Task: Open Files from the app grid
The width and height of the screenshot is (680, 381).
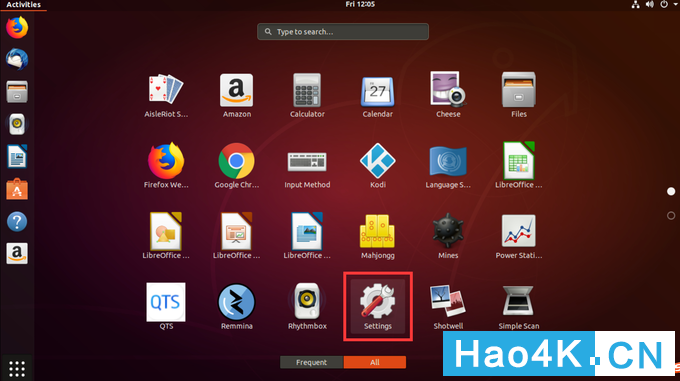Action: coord(519,95)
